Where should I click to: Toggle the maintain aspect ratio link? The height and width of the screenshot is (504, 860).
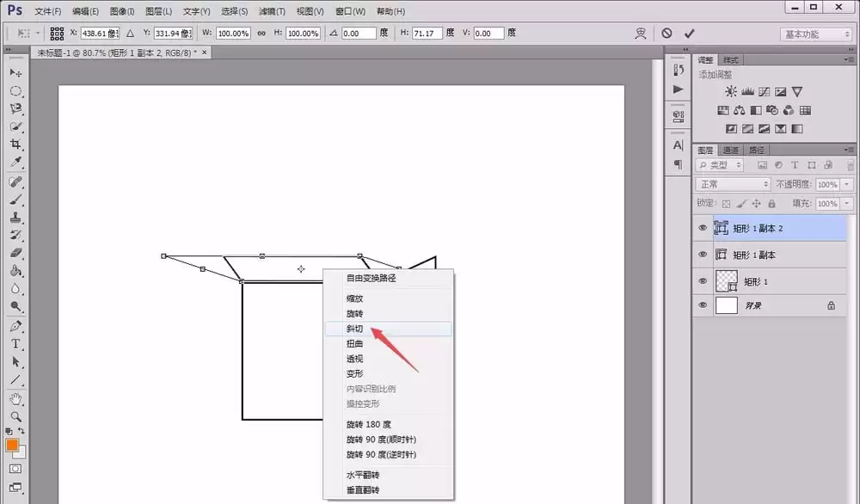pyautogui.click(x=261, y=34)
